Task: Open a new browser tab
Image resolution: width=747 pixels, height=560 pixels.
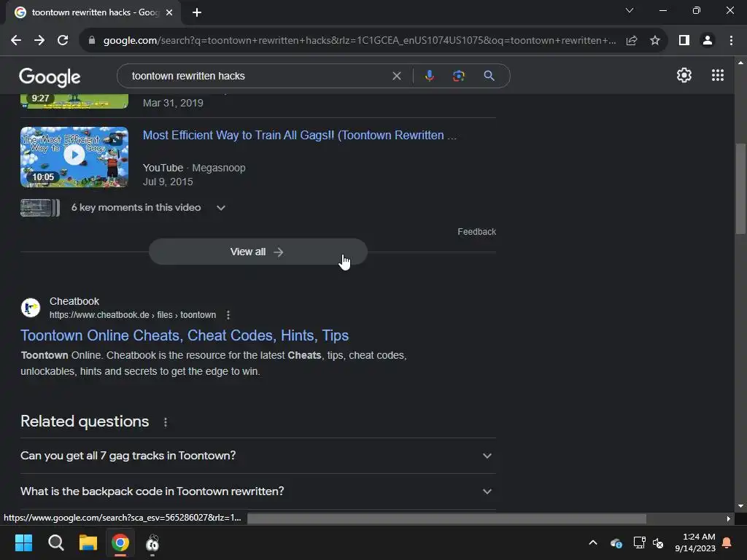Action: pos(197,12)
